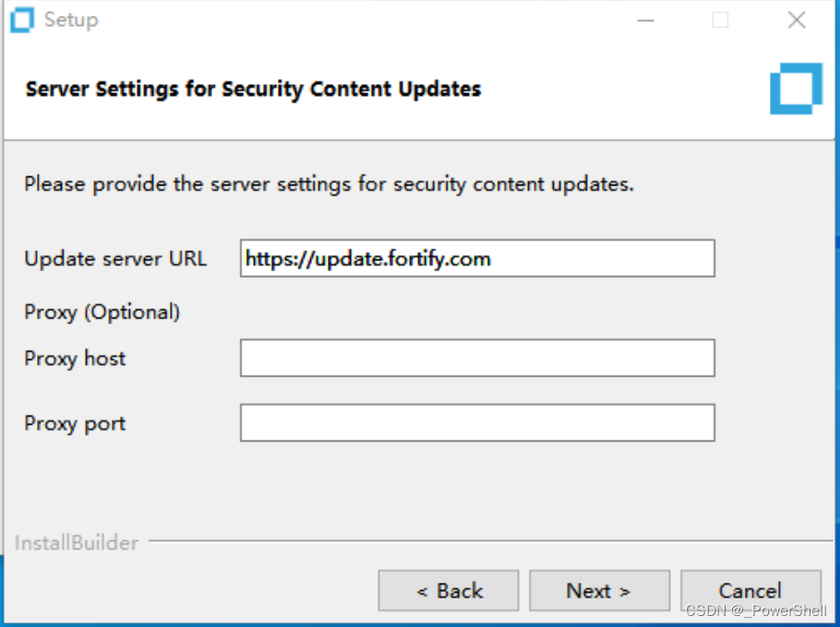The height and width of the screenshot is (627, 840).
Task: Click the "Please provide the server settings" instruction text
Action: point(329,184)
